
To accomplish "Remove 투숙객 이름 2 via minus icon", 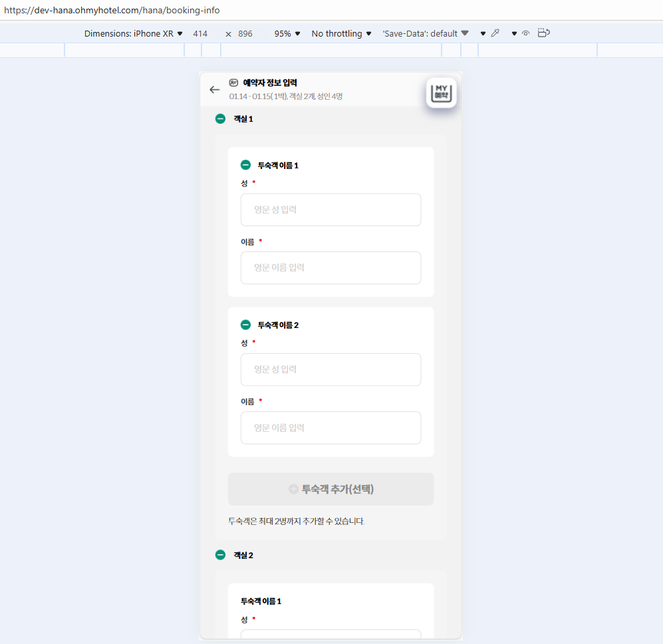I will point(245,325).
